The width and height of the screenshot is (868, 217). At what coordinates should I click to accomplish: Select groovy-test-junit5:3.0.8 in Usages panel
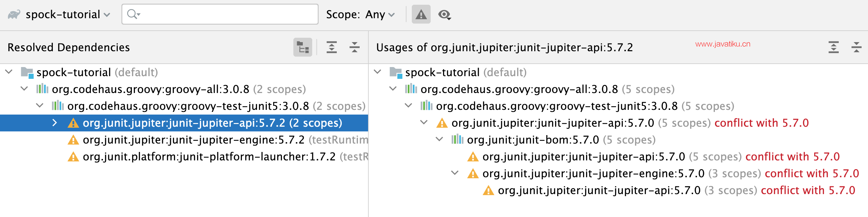556,106
